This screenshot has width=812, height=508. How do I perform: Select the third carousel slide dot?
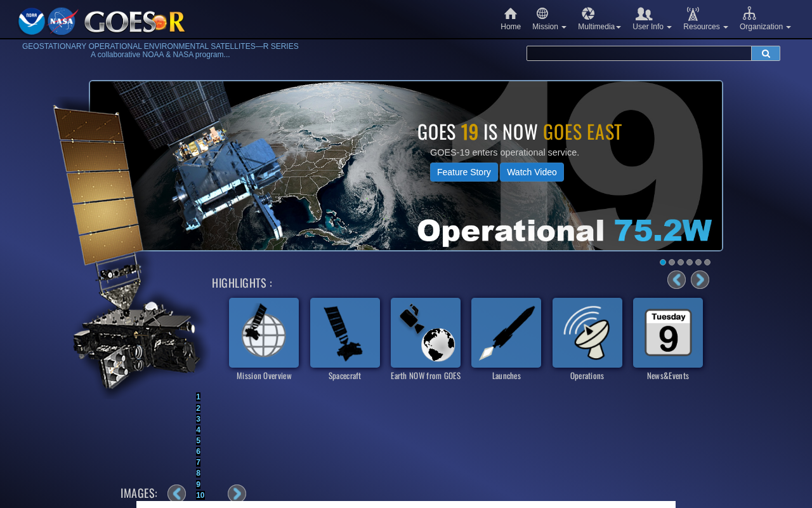coord(681,262)
